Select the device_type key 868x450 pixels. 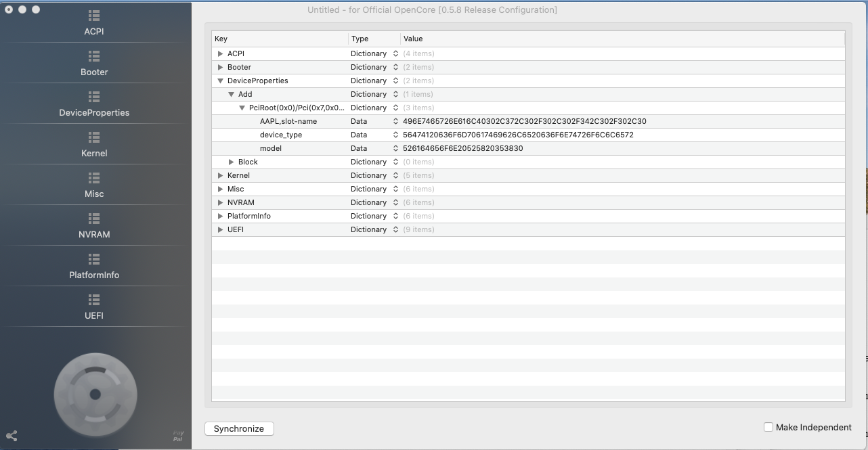pos(281,135)
